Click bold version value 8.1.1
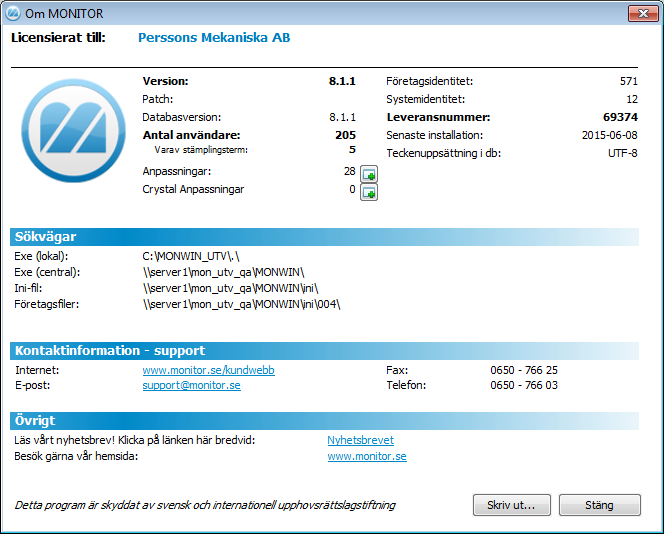 tap(342, 81)
